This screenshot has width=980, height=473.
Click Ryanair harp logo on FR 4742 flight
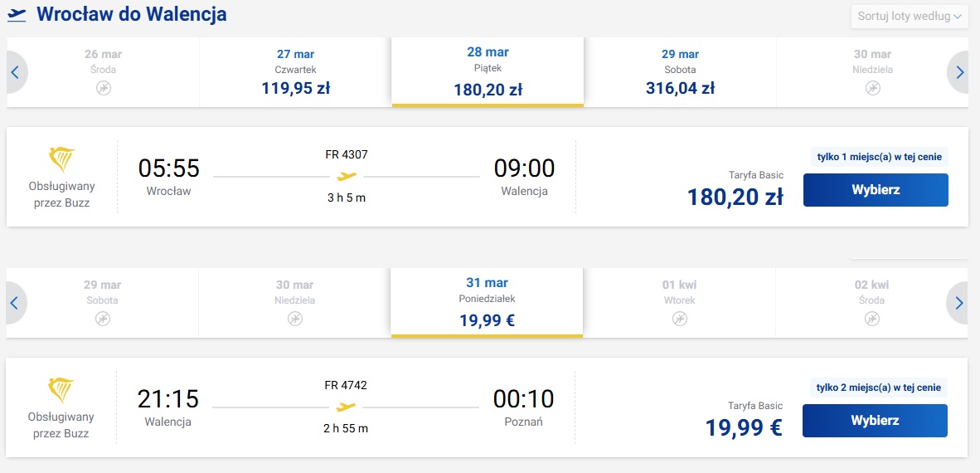61,390
